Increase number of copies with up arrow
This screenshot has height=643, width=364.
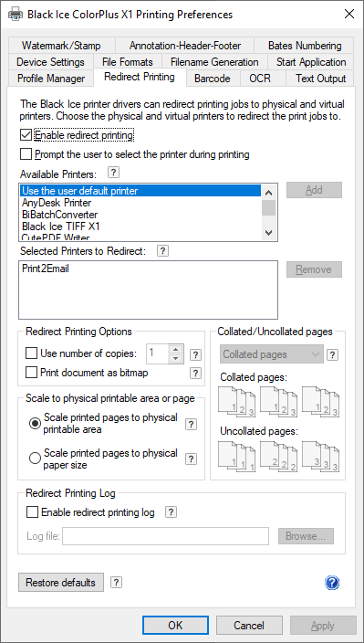click(176, 350)
